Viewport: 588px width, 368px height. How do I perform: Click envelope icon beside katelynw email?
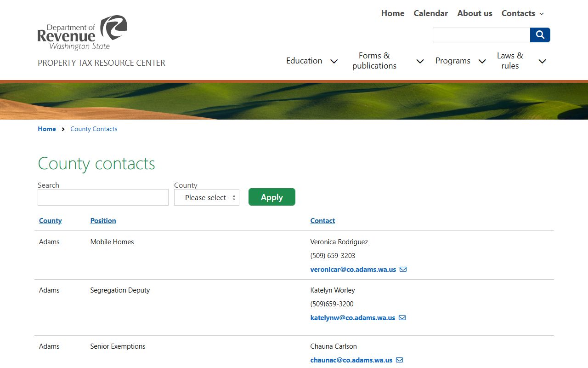tap(402, 318)
